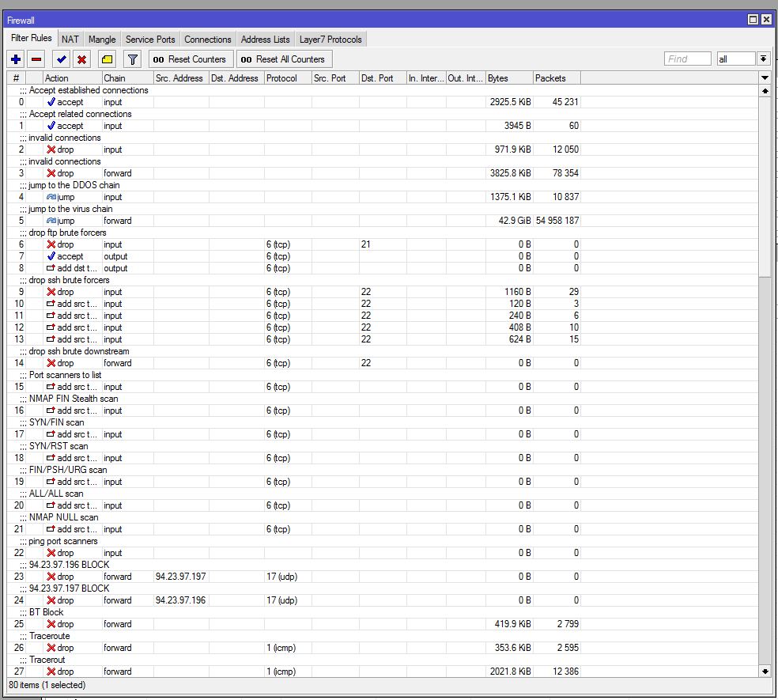778x700 pixels.
Task: Sort by the Dst. Port column header
Action: 383,78
